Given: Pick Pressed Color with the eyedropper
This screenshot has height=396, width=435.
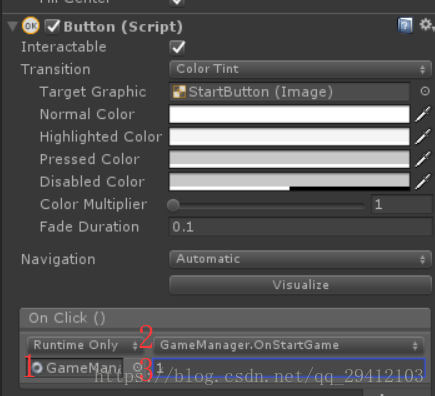Looking at the screenshot, I should (423, 159).
